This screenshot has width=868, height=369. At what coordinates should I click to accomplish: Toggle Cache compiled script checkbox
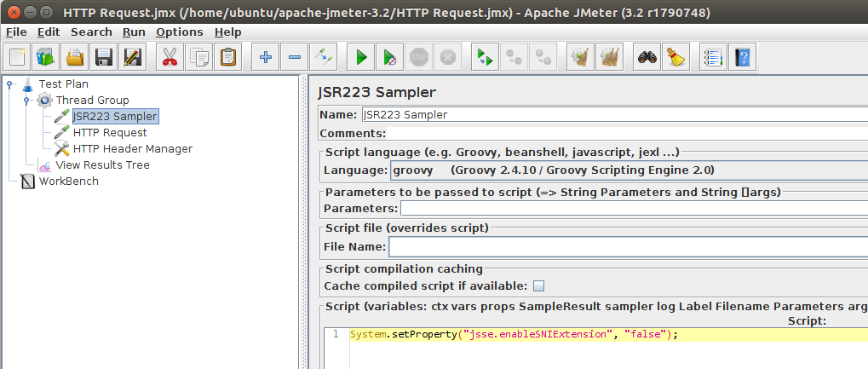point(538,285)
